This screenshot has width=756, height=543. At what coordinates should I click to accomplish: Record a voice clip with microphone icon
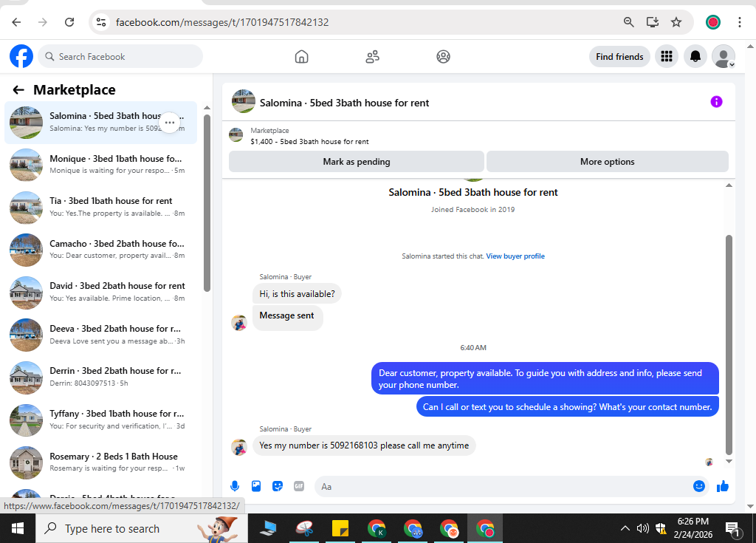pos(235,486)
